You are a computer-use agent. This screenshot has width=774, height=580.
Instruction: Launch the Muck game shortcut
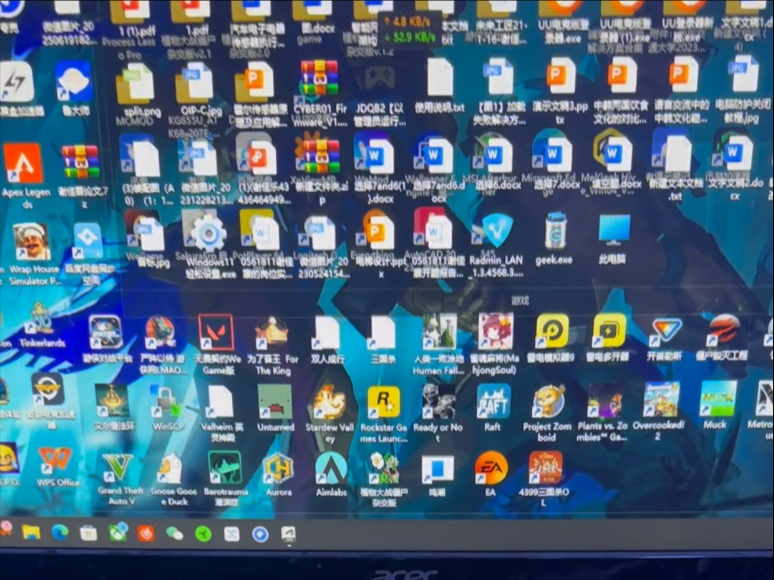(x=717, y=398)
